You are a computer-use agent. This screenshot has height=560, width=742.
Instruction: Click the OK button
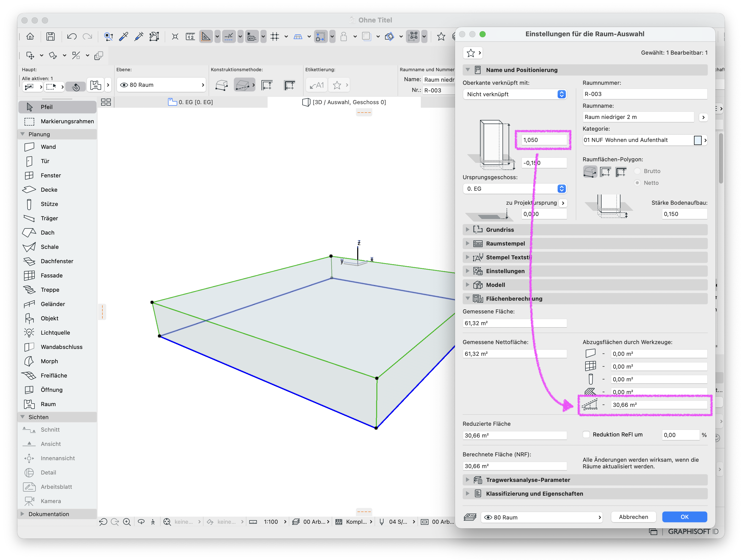coord(684,517)
